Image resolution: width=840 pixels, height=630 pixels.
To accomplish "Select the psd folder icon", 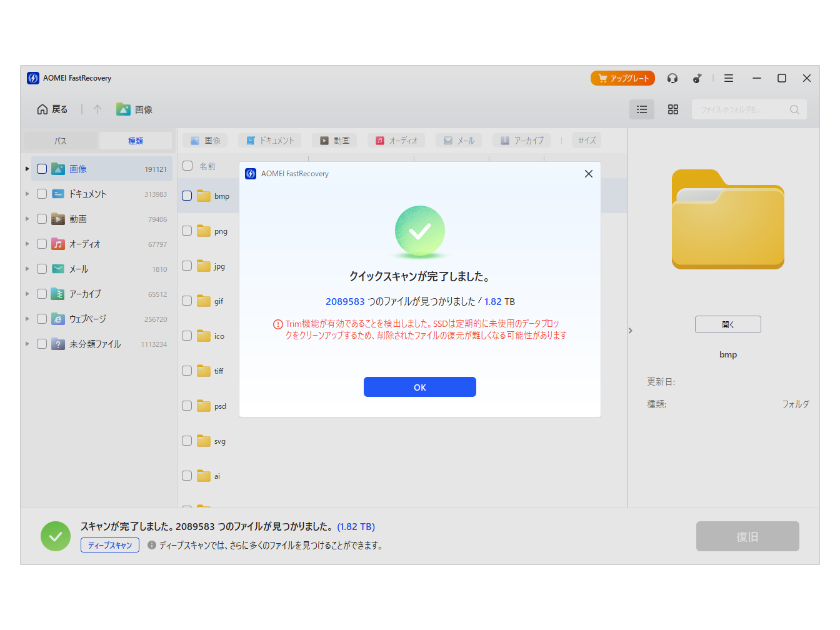I will pos(204,406).
